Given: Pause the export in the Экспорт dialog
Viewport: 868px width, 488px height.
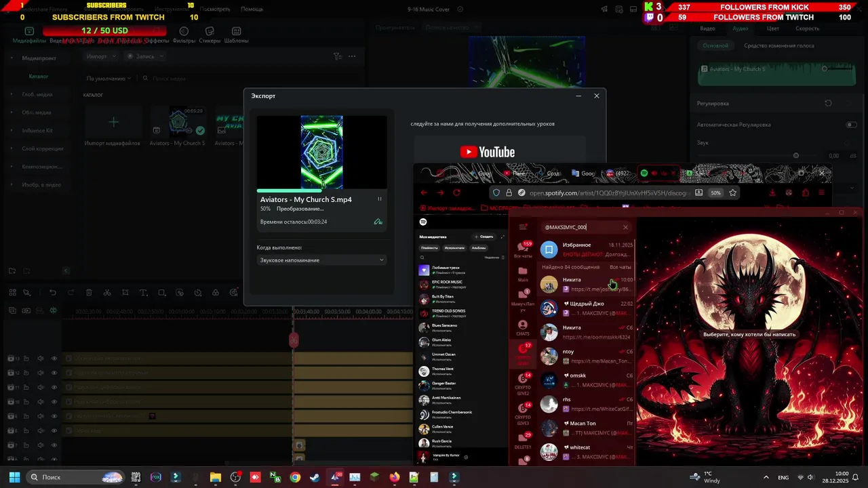Looking at the screenshot, I should [379, 199].
